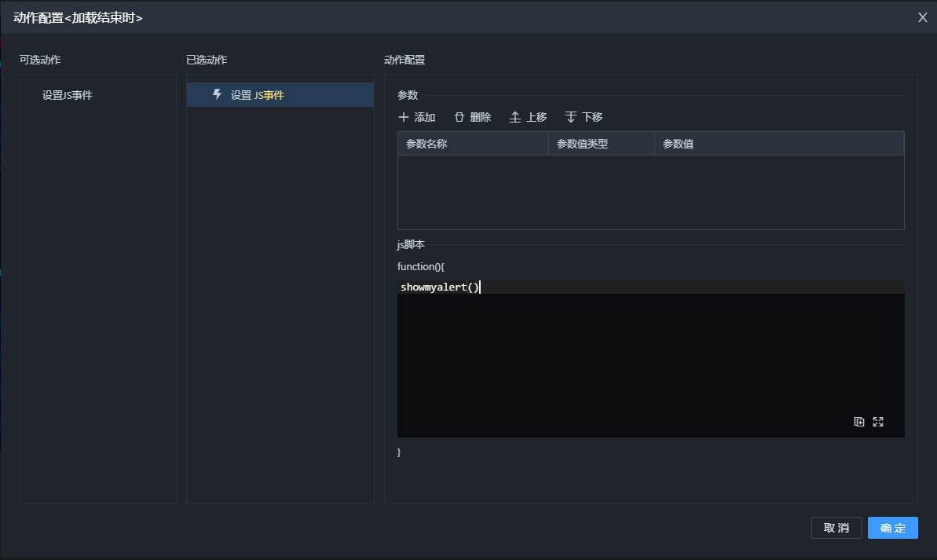Image resolution: width=937 pixels, height=560 pixels.
Task: Click the trash icon to delete a parameter
Action: tap(459, 117)
